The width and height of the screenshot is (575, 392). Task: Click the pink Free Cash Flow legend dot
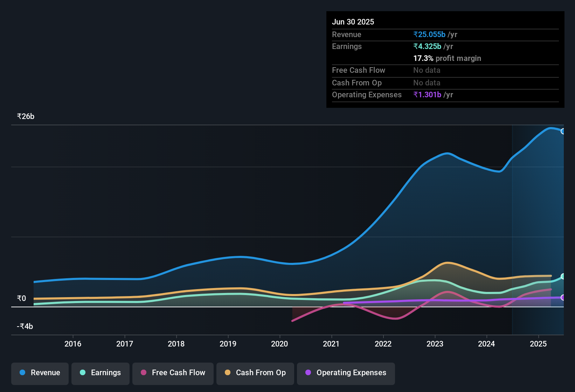click(143, 372)
